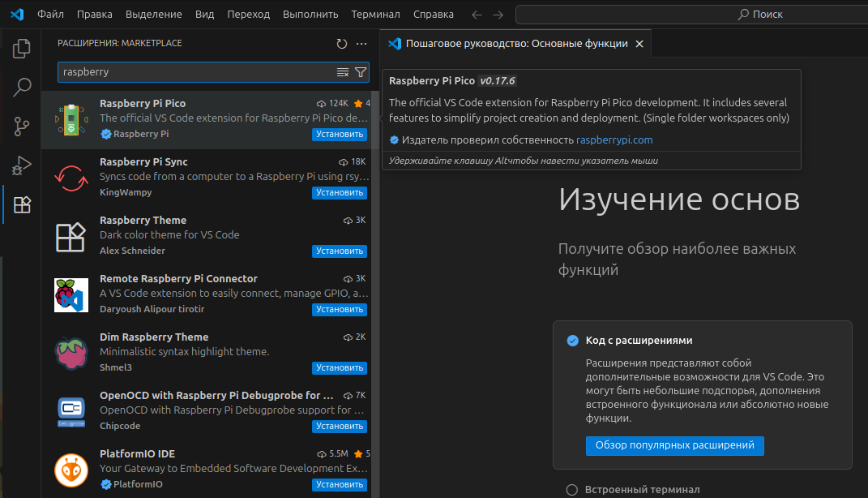Open the extensions filter menu

click(361, 72)
